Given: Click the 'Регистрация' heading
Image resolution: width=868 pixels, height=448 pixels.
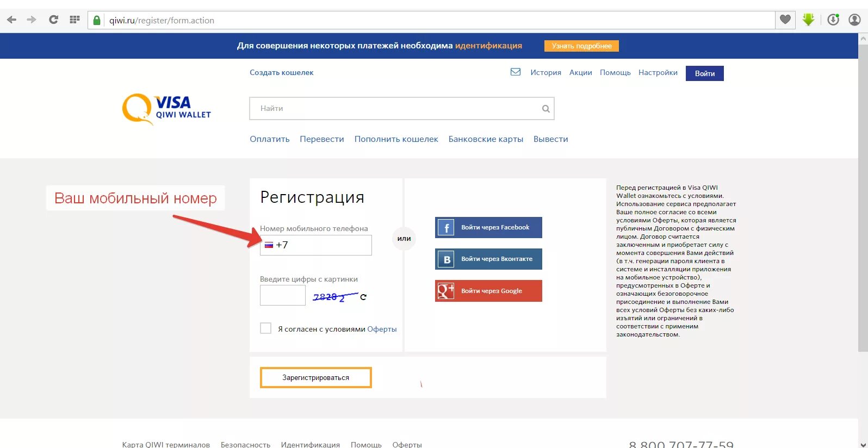Looking at the screenshot, I should 312,197.
